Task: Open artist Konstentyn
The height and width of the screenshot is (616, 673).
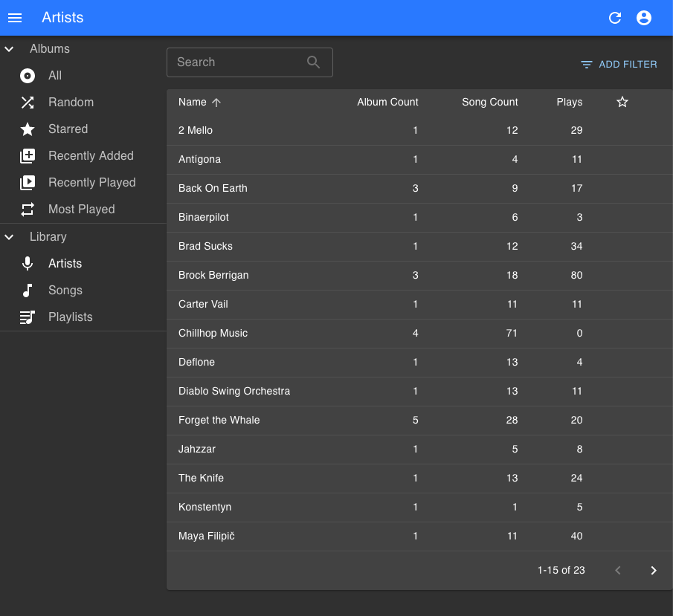Action: 419,507
